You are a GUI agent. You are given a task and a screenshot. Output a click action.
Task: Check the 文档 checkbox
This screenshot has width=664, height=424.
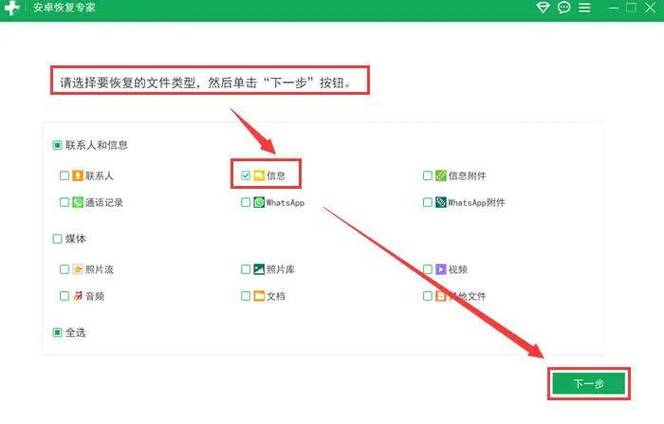[x=246, y=296]
